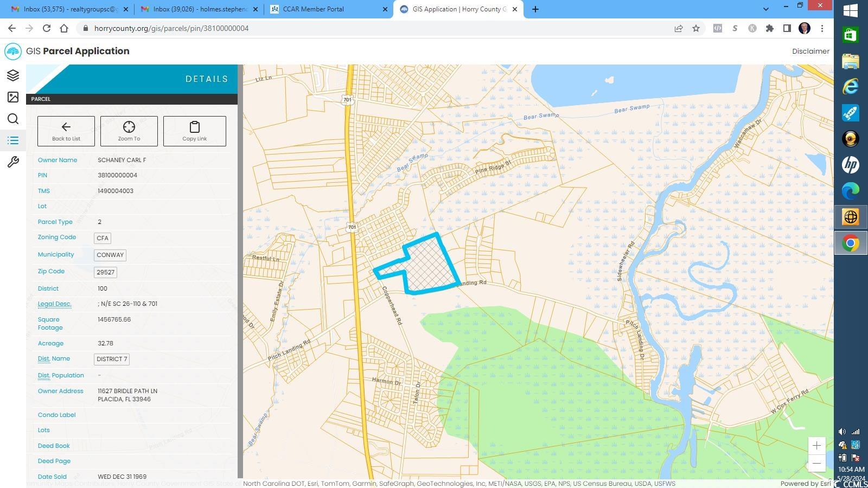Click the CONWAY municipality tag
This screenshot has height=488, width=868.
[110, 255]
